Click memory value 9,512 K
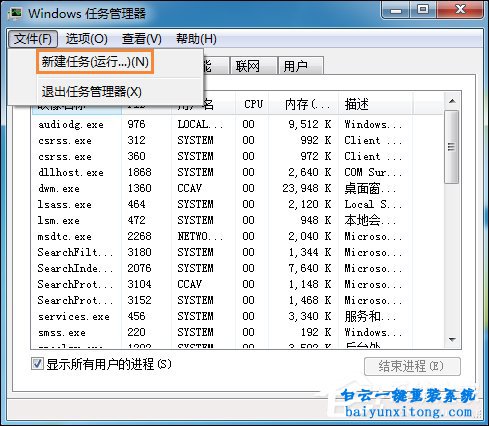This screenshot has width=489, height=426. (x=310, y=124)
